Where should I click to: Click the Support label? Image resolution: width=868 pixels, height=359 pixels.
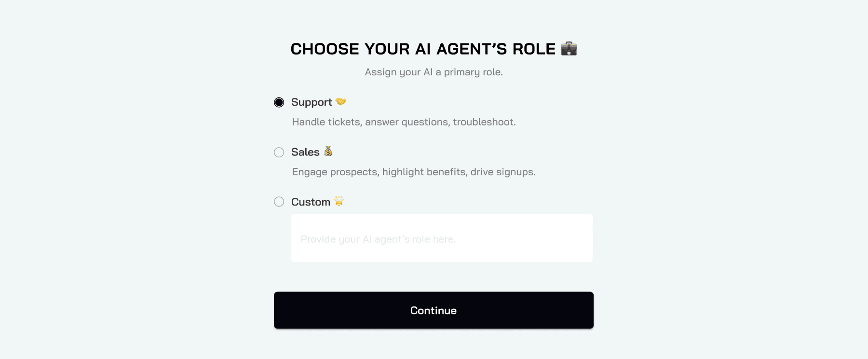click(x=311, y=102)
